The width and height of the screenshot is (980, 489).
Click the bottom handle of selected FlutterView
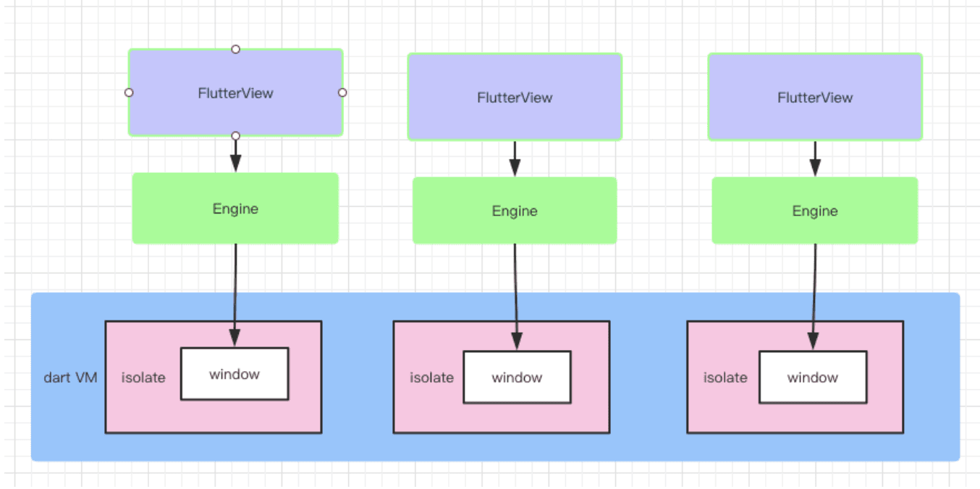(x=235, y=136)
